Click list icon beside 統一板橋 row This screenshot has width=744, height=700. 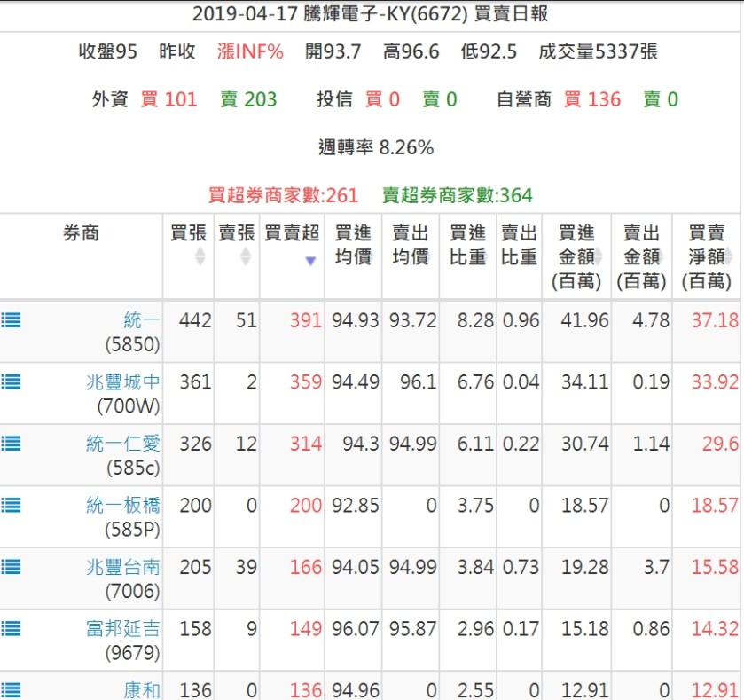click(x=11, y=506)
